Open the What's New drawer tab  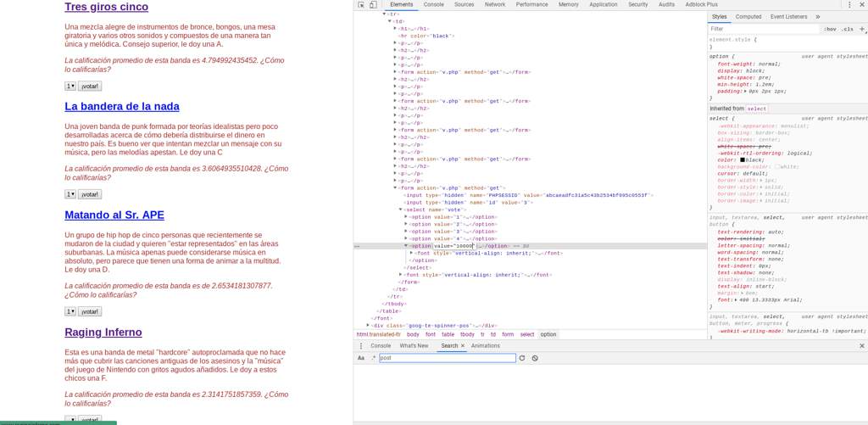click(x=414, y=346)
